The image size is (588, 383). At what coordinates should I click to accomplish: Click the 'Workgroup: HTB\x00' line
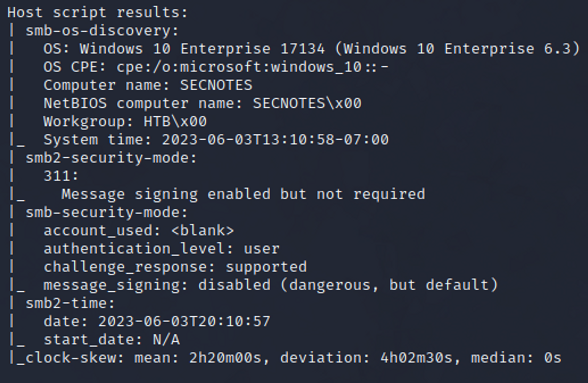click(125, 121)
